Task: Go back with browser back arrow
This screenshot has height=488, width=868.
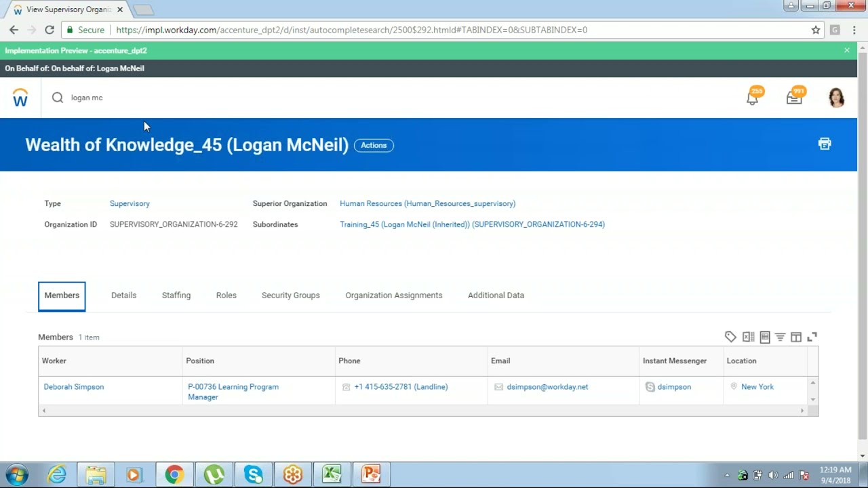Action: [14, 30]
